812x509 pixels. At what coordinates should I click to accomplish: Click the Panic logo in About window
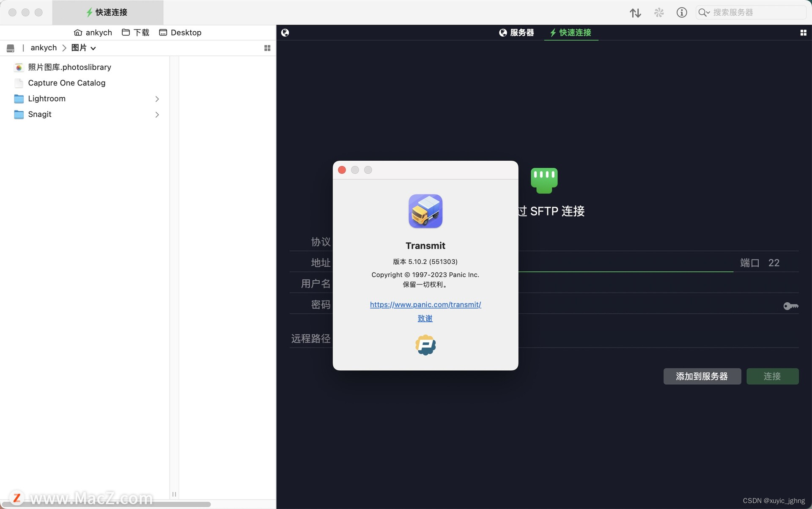click(x=425, y=345)
